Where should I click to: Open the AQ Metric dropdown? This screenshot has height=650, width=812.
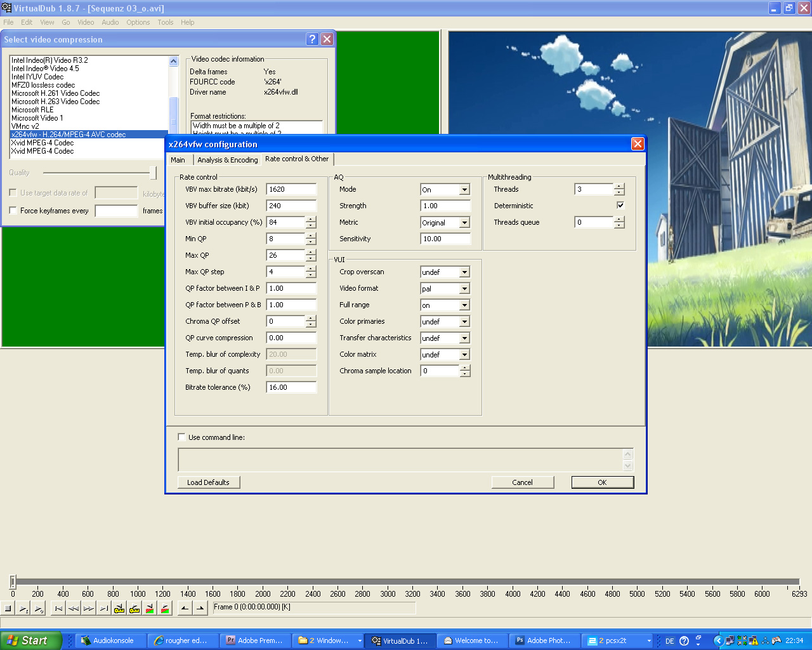(464, 223)
